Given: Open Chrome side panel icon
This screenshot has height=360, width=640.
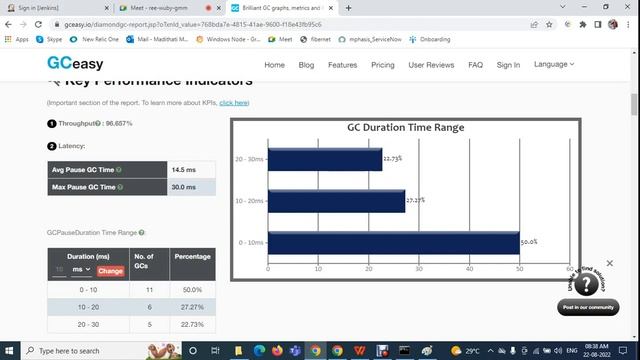Looking at the screenshot, I should pos(598,24).
